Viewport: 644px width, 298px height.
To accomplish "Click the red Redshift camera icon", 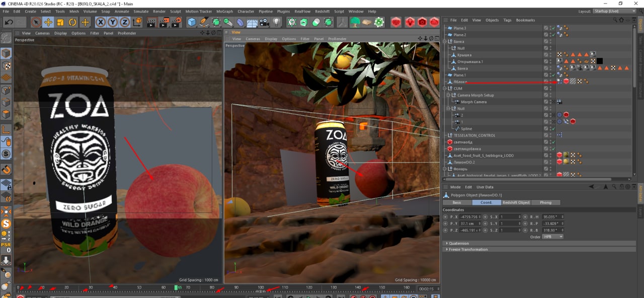I will click(422, 22).
